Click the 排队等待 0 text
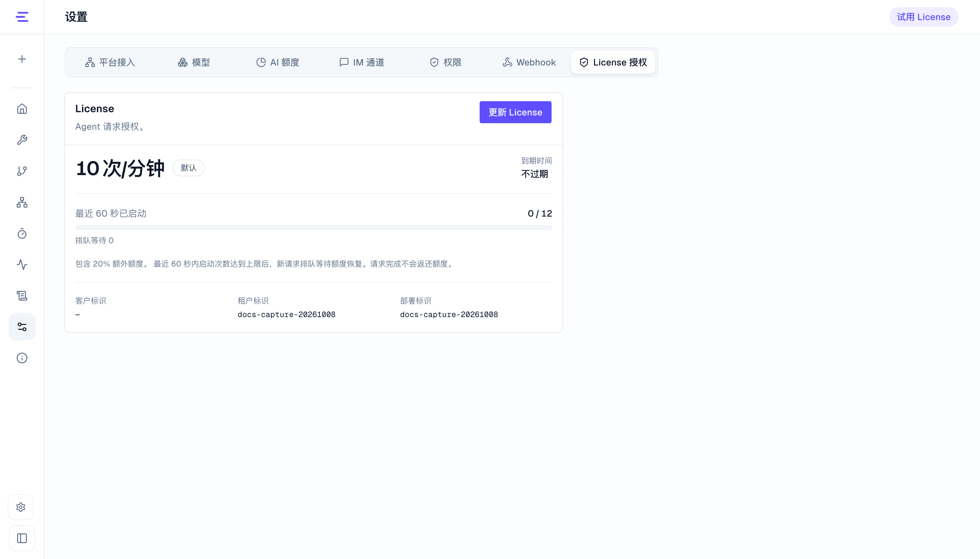The width and height of the screenshot is (980, 559). [94, 240]
